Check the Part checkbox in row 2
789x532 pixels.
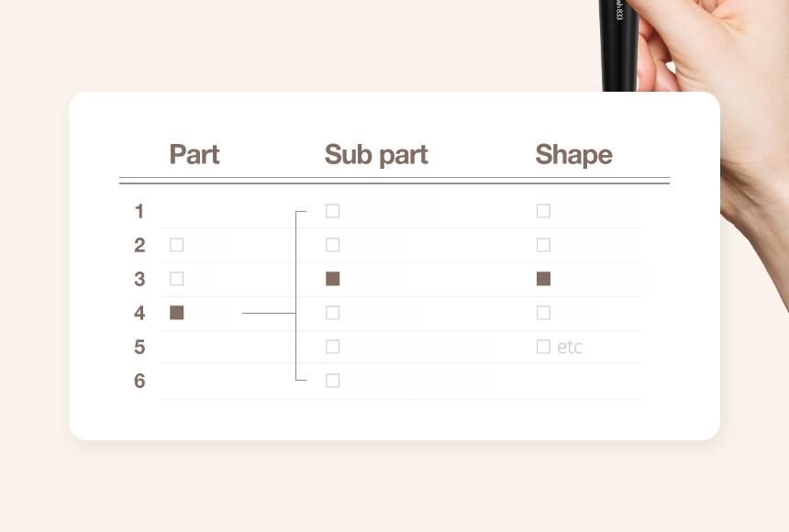tap(177, 245)
